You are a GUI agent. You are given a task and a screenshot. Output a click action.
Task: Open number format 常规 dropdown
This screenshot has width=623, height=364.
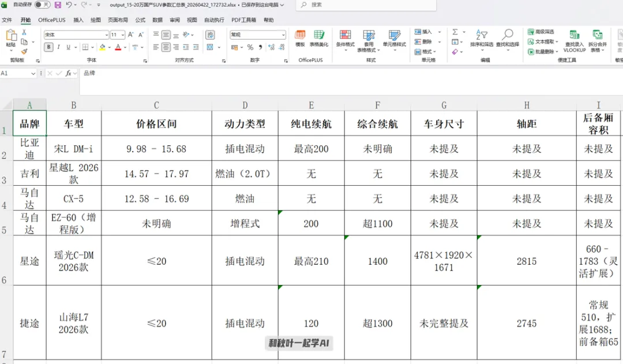283,35
